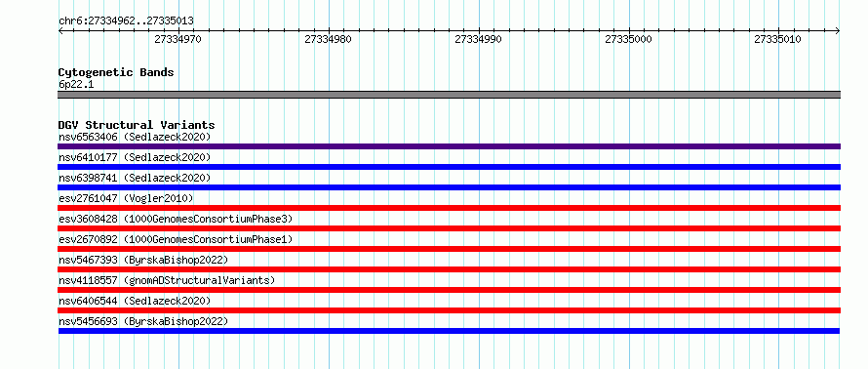The width and height of the screenshot is (868, 369).
Task: Click the purple nsv6563406 variant bar
Action: click(449, 146)
